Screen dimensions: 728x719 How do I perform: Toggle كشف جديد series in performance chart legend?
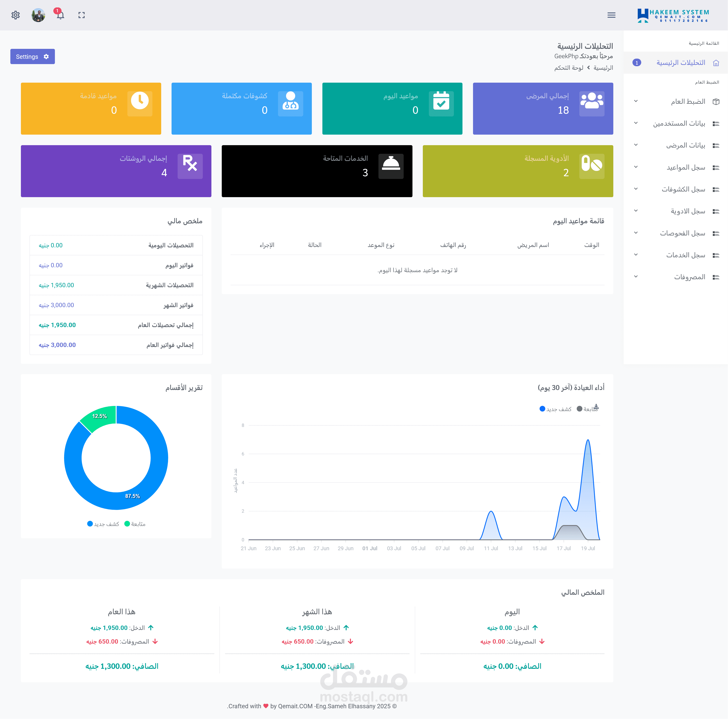coord(555,409)
